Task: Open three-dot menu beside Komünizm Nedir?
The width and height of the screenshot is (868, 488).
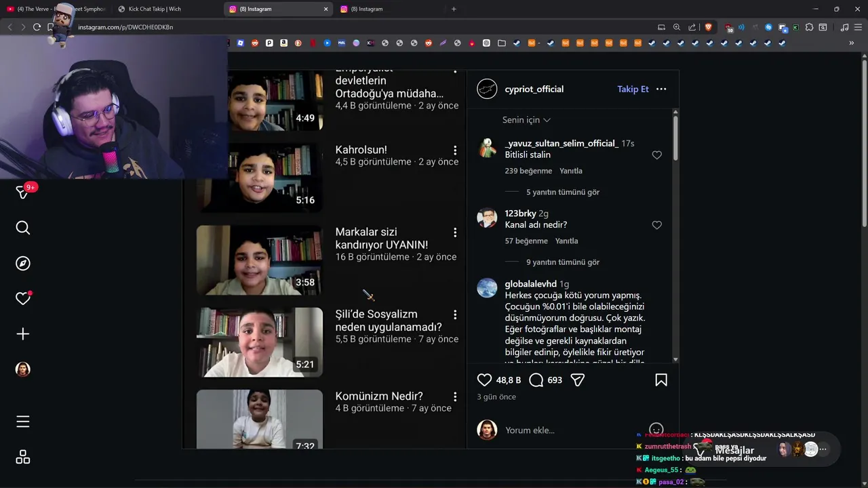Action: click(x=455, y=396)
